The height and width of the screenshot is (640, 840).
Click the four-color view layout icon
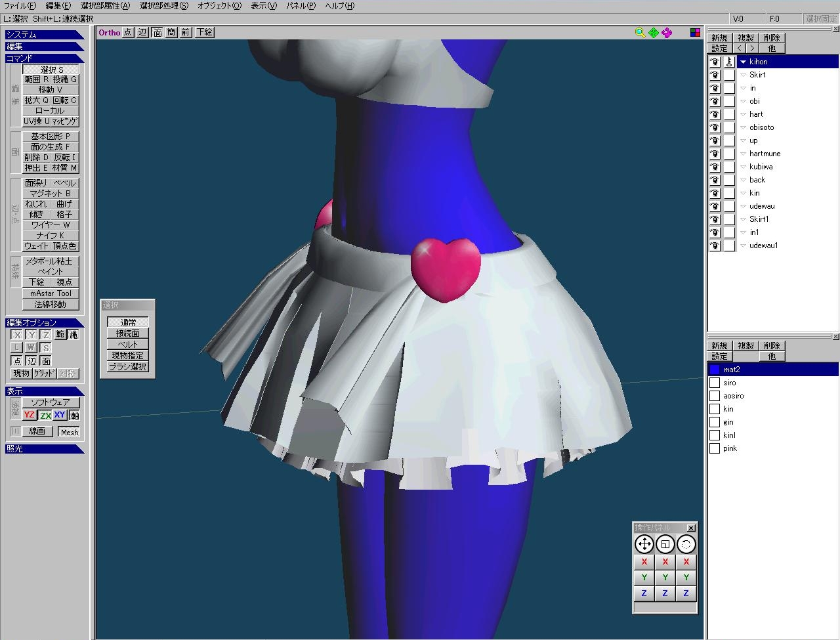(695, 32)
